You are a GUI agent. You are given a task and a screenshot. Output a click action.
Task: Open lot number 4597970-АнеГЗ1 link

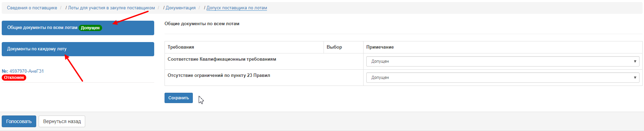tap(27, 71)
